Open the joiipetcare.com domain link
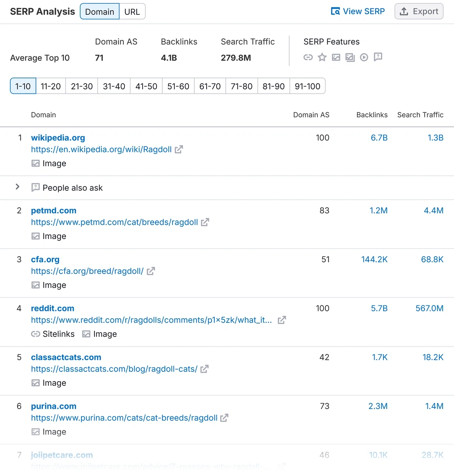Viewport: 454px width, 476px height. click(x=62, y=455)
